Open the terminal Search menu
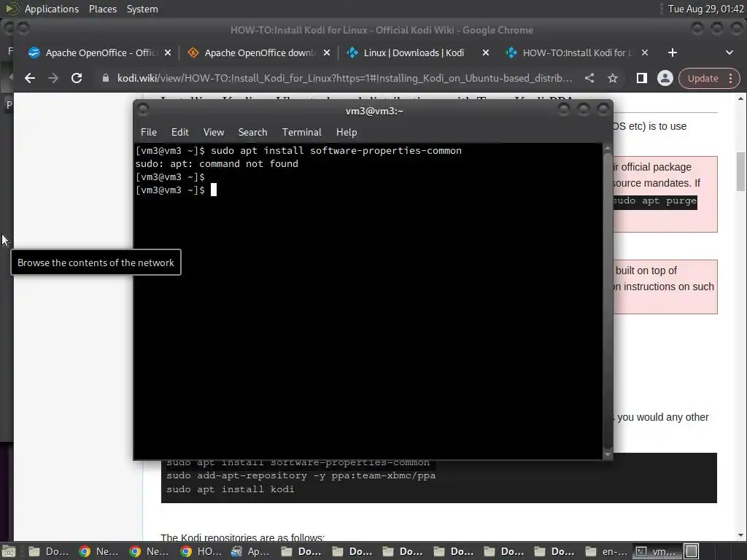Image resolution: width=747 pixels, height=560 pixels. pyautogui.click(x=252, y=133)
